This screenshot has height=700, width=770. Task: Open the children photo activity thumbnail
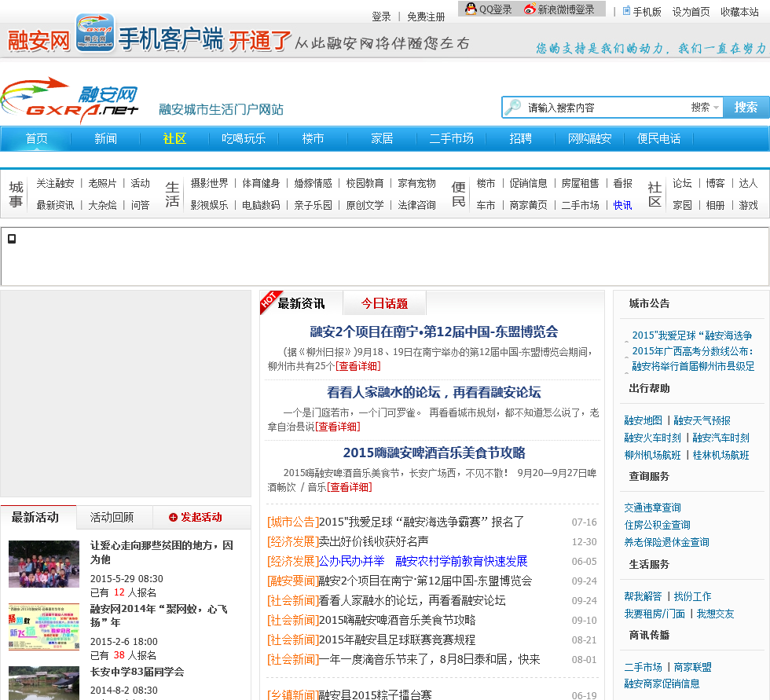click(x=44, y=564)
